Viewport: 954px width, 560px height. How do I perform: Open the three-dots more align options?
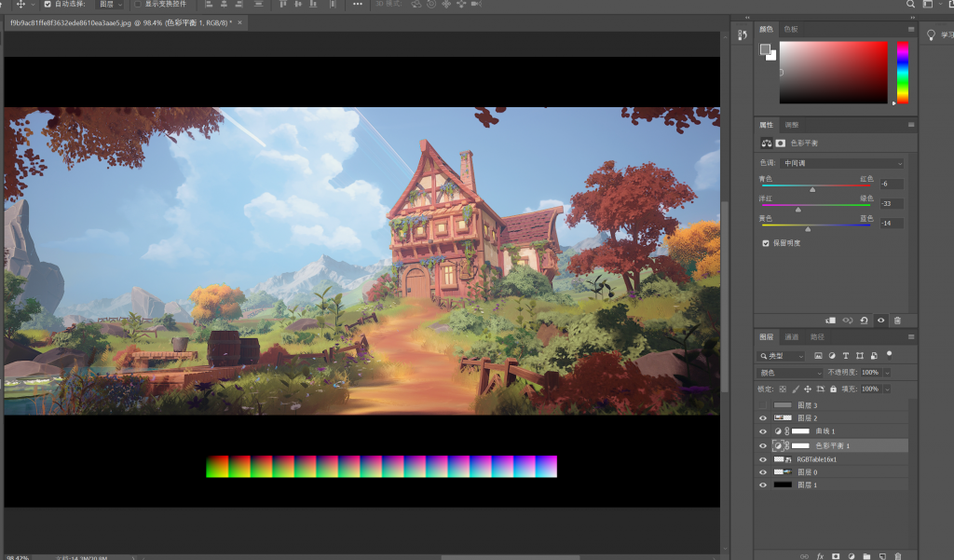tap(358, 4)
